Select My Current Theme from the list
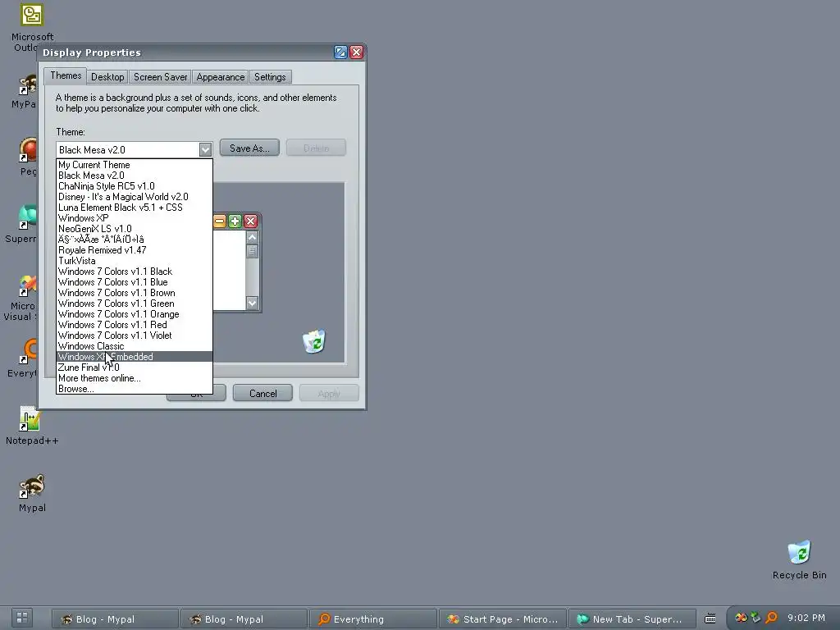This screenshot has width=840, height=630. (x=135, y=165)
